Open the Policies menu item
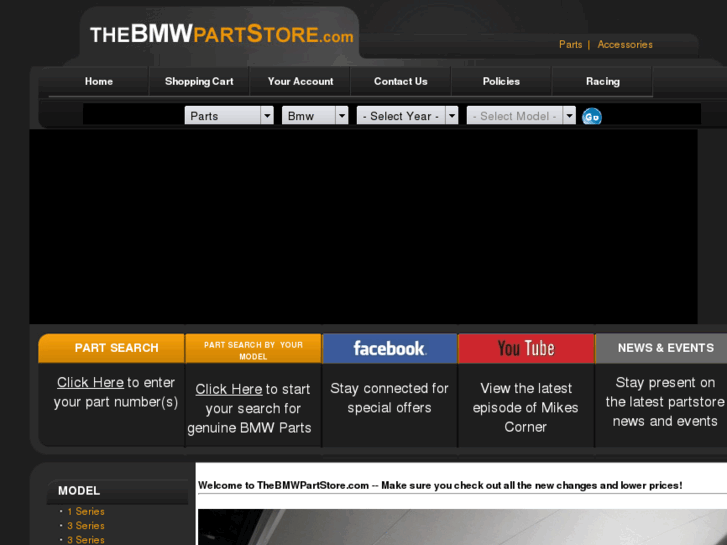This screenshot has width=727, height=545. click(501, 81)
